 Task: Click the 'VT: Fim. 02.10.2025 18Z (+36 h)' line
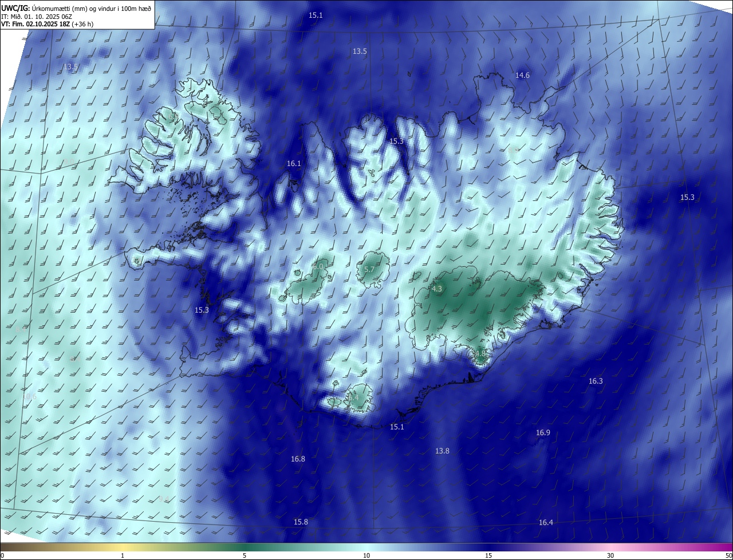pyautogui.click(x=47, y=24)
